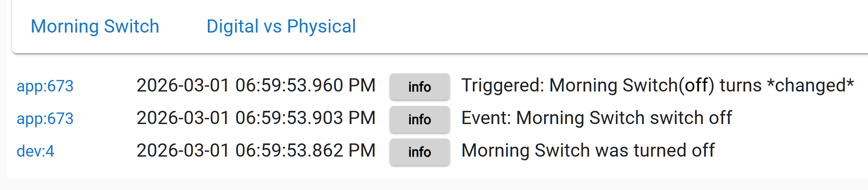
Task: Open app:673 link on the Triggered row
Action: (45, 86)
